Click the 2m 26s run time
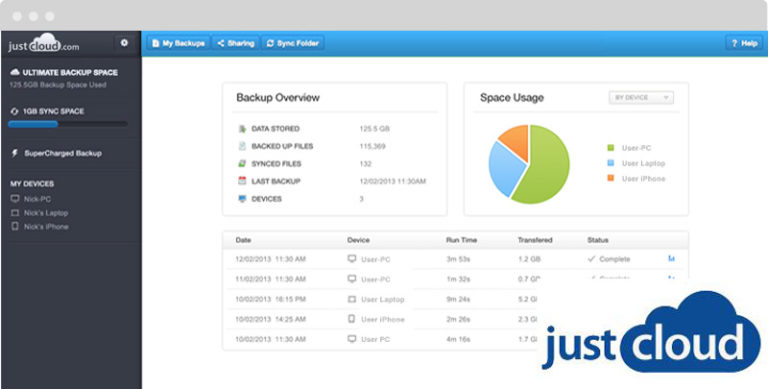This screenshot has width=768, height=389. pyautogui.click(x=458, y=319)
